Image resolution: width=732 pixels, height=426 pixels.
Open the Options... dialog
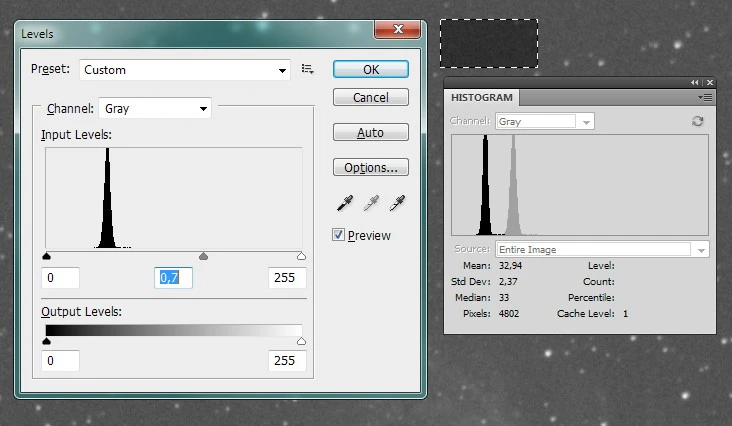pyautogui.click(x=370, y=167)
